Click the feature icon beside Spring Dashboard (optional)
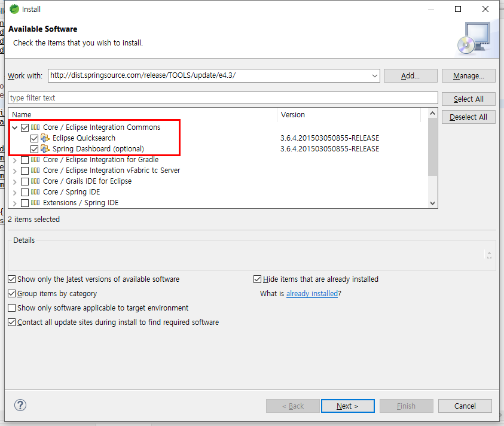 click(45, 149)
